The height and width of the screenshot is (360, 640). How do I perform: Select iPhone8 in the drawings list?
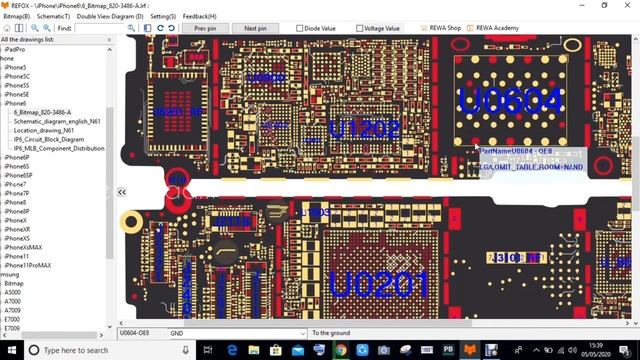coord(15,202)
